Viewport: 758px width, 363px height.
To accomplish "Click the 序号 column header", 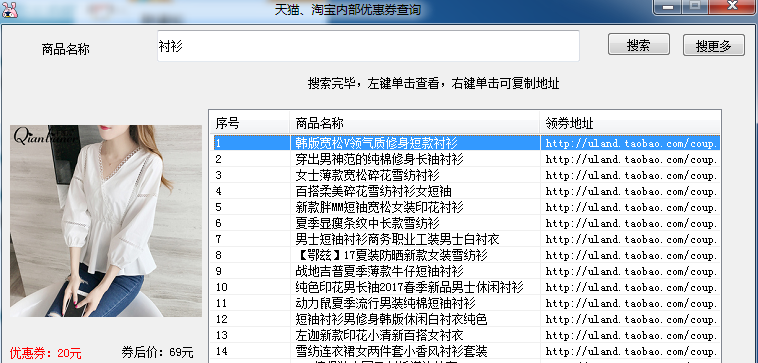I will pos(250,123).
